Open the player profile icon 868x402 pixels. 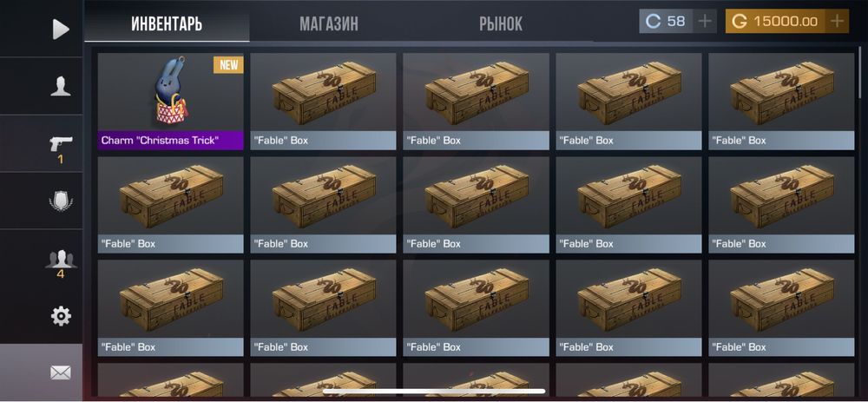tap(61, 86)
